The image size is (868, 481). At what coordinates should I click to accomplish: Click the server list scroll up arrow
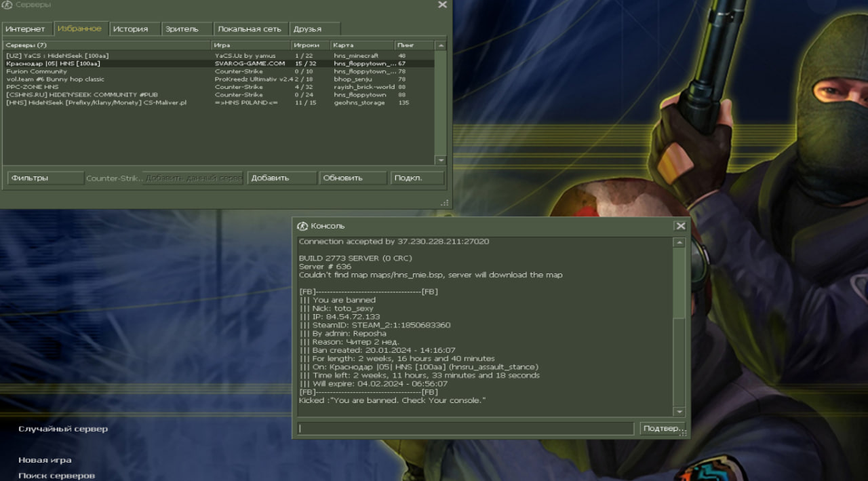click(x=440, y=45)
